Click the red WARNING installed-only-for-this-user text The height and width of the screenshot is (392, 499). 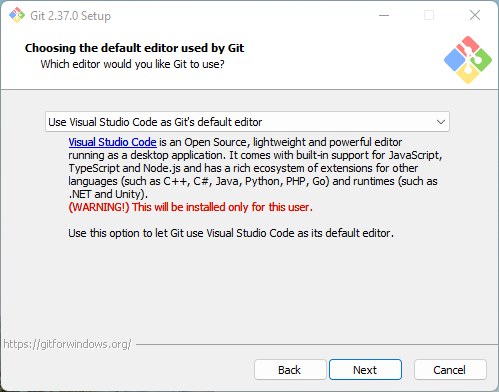(x=190, y=207)
